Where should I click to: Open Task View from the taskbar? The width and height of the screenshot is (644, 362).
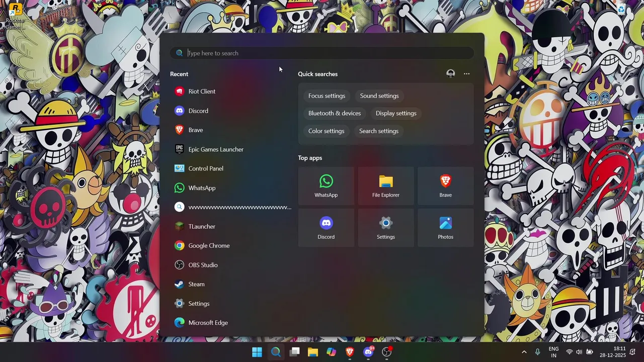pyautogui.click(x=295, y=352)
